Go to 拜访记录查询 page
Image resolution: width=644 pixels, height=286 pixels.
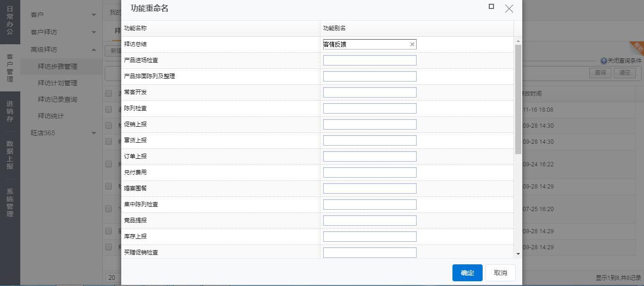57,99
